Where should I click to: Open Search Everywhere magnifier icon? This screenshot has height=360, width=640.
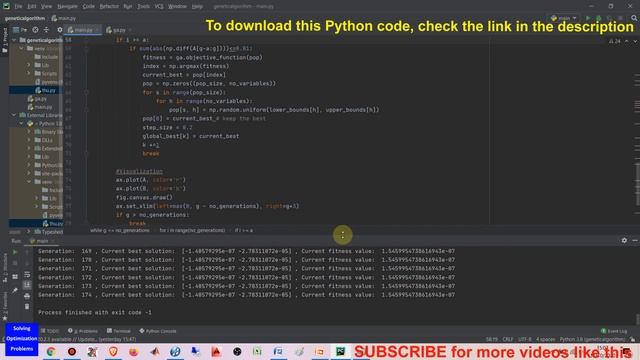coord(634,18)
